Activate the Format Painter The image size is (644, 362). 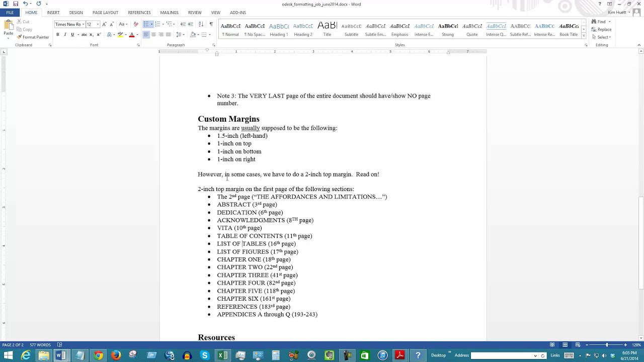click(33, 37)
